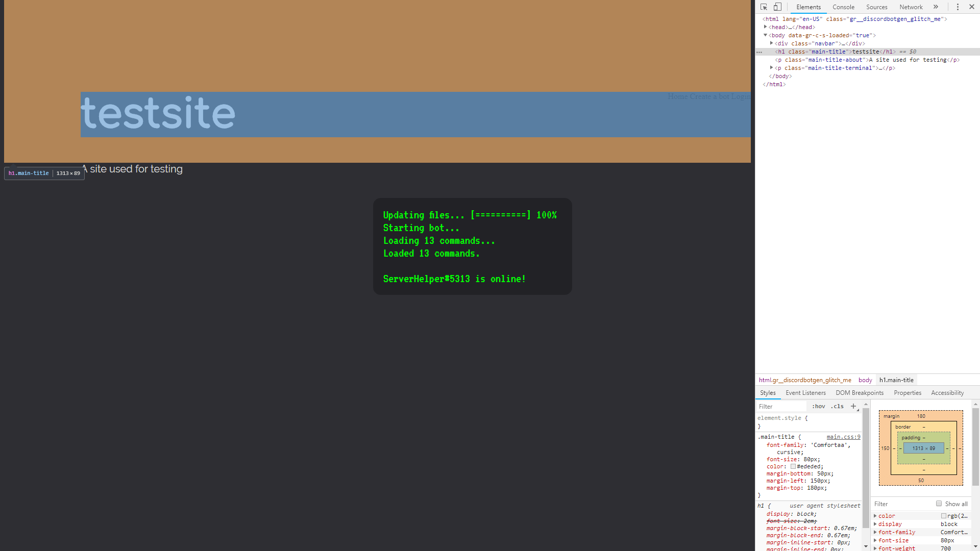Enable the Show all checkbox

pos(939,504)
